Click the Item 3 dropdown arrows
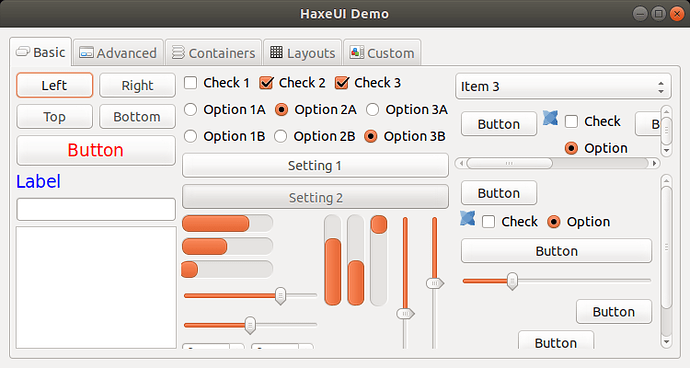 (x=661, y=87)
